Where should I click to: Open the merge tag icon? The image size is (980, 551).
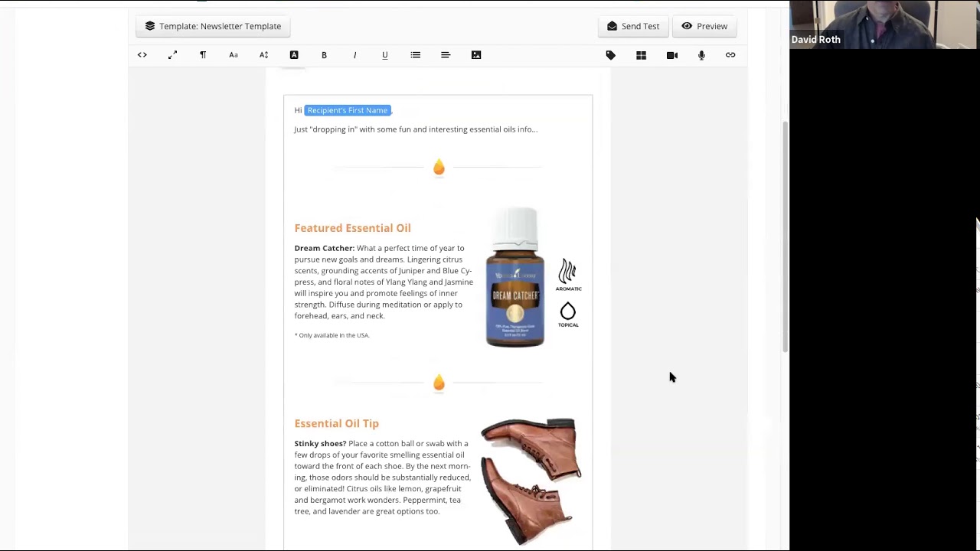point(611,55)
